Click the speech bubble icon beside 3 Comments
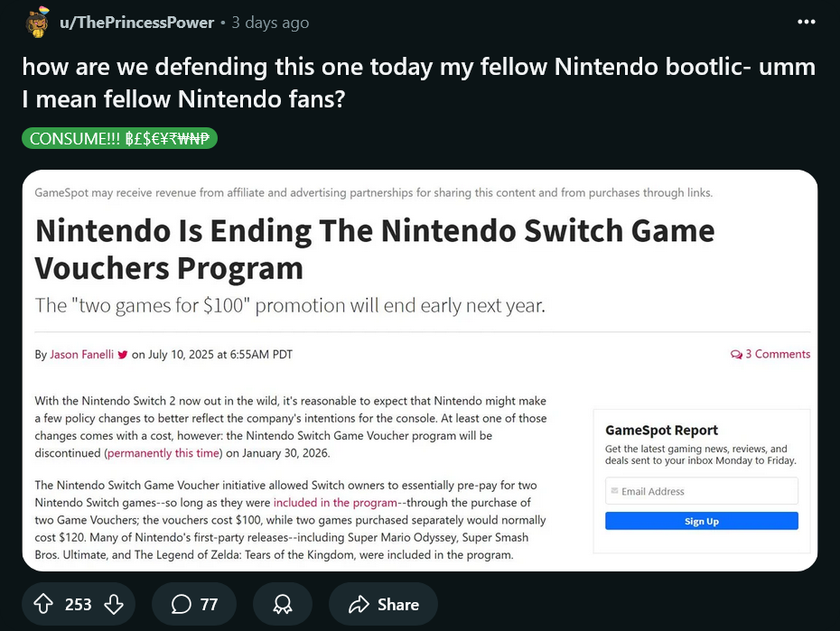This screenshot has height=631, width=840. click(x=736, y=354)
